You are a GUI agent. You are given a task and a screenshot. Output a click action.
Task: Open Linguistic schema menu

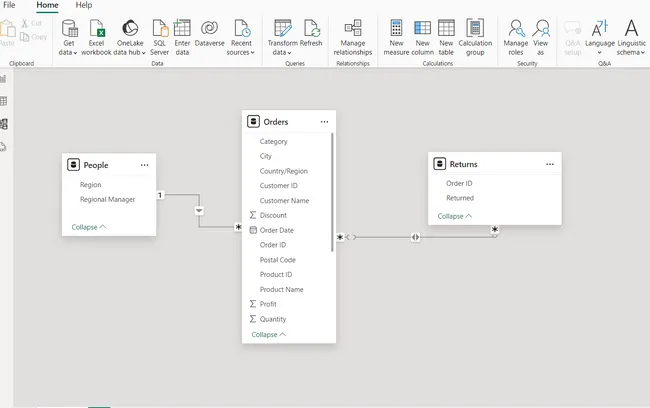pyautogui.click(x=631, y=37)
